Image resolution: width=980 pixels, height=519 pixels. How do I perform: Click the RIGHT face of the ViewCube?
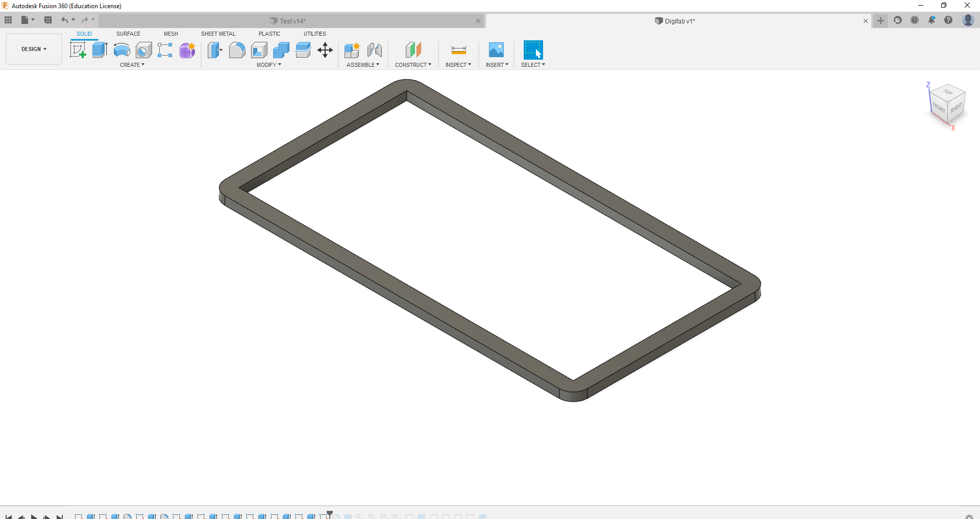[x=957, y=108]
